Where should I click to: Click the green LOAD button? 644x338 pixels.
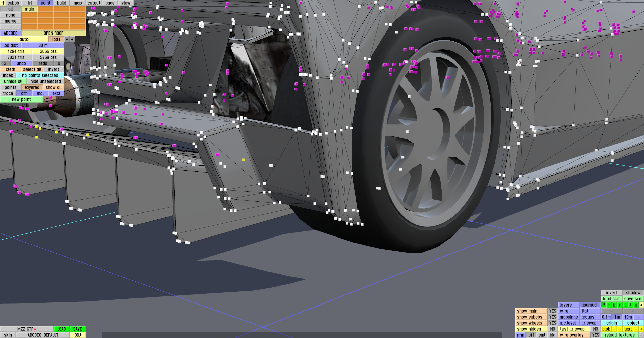coord(62,329)
